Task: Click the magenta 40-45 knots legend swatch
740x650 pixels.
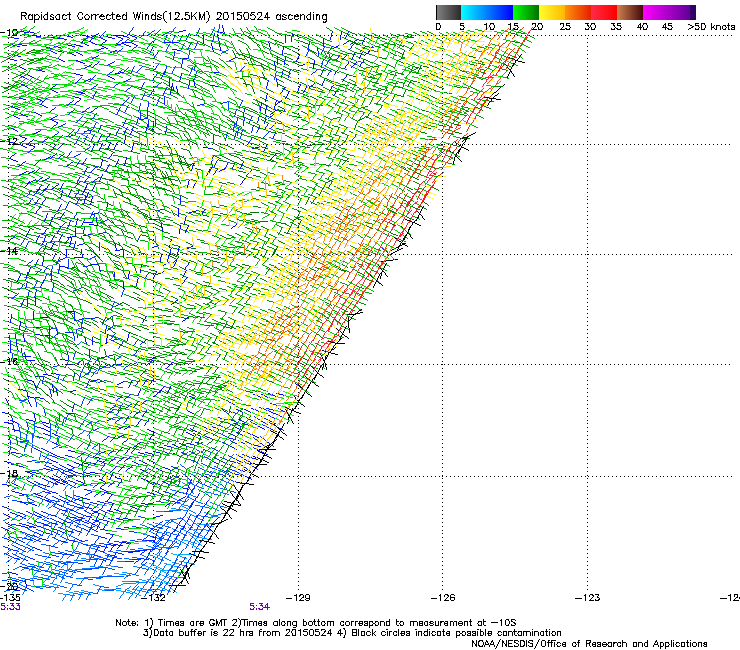Action: point(656,12)
